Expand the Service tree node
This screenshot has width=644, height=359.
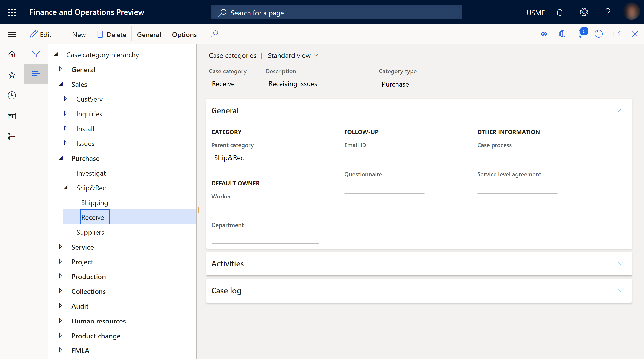60,246
